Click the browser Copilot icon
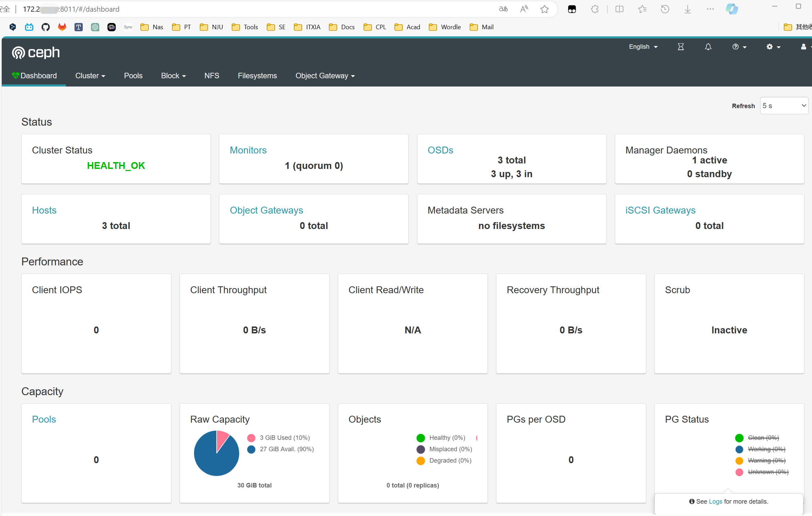 click(732, 9)
